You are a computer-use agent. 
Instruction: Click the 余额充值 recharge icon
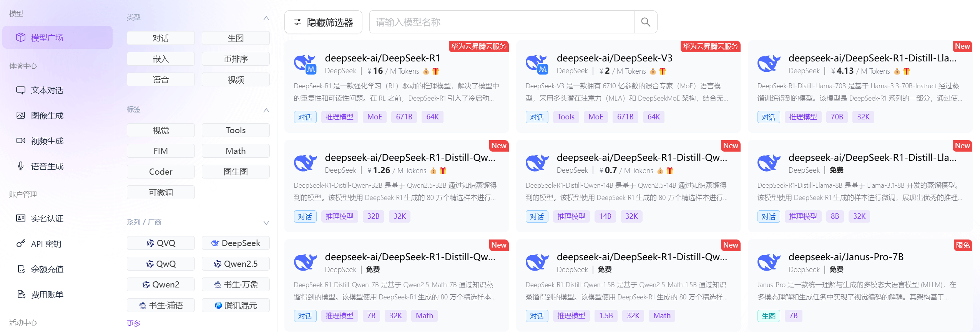[x=21, y=269]
